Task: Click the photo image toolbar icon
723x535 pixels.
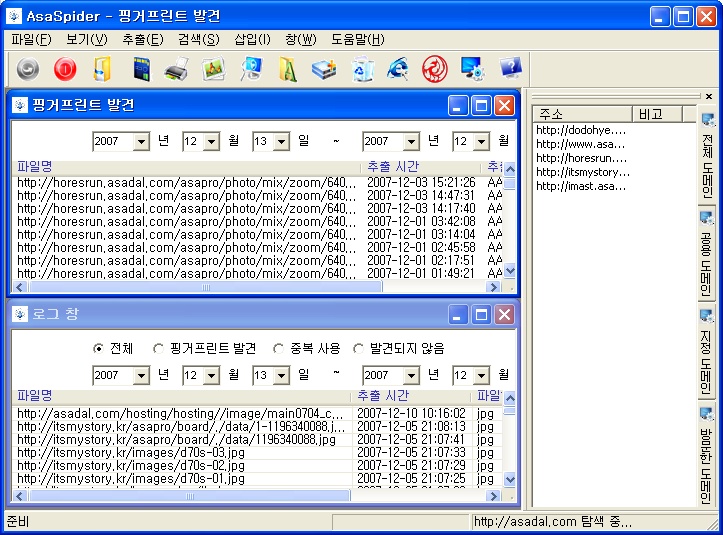Action: 213,70
